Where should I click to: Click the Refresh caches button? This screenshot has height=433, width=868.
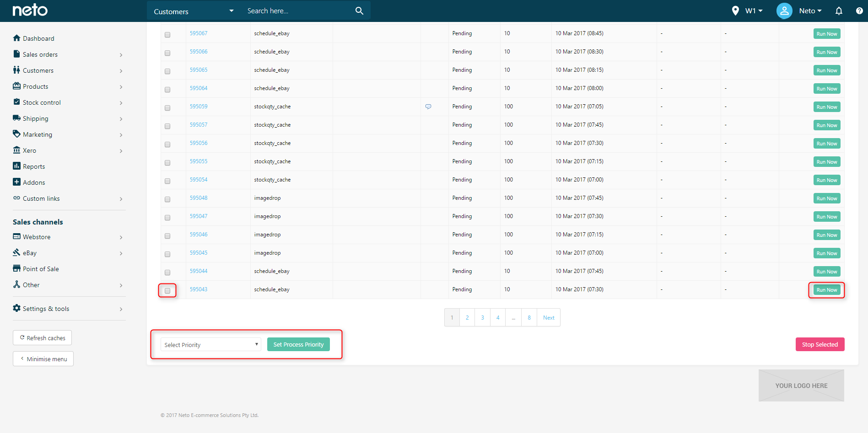point(43,338)
